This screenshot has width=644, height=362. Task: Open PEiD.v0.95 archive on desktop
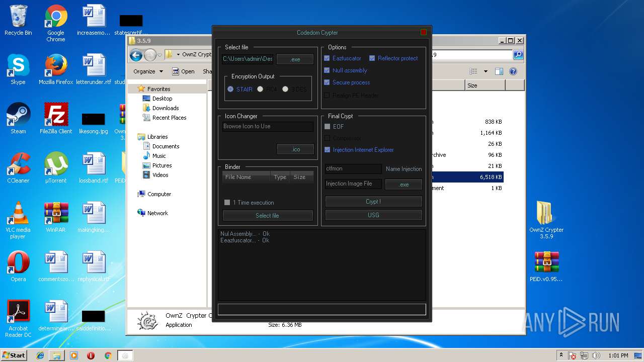coord(546,266)
